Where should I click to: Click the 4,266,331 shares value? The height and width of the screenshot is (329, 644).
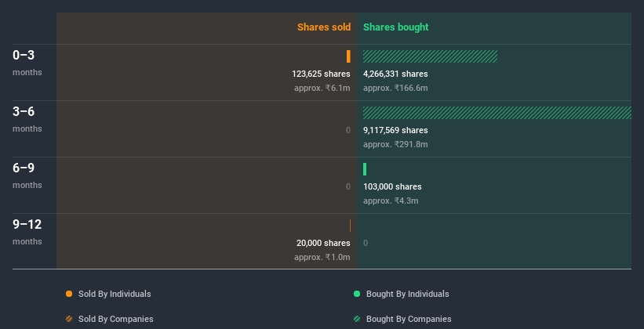(395, 74)
